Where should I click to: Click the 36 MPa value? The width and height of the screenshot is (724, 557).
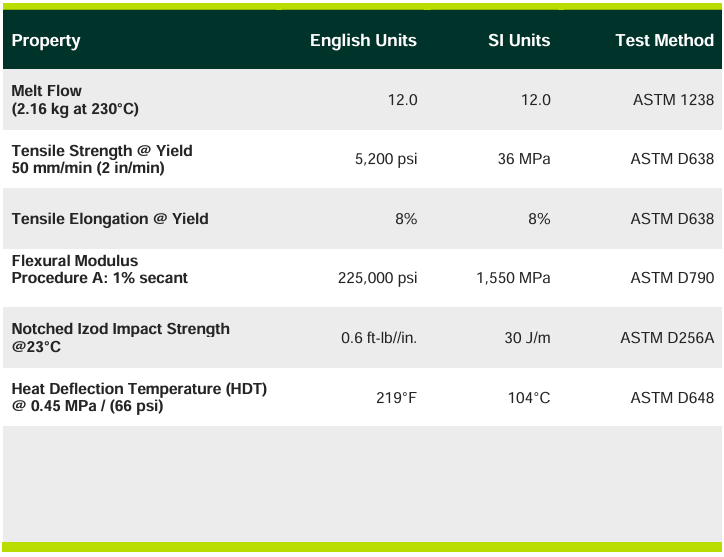(524, 159)
